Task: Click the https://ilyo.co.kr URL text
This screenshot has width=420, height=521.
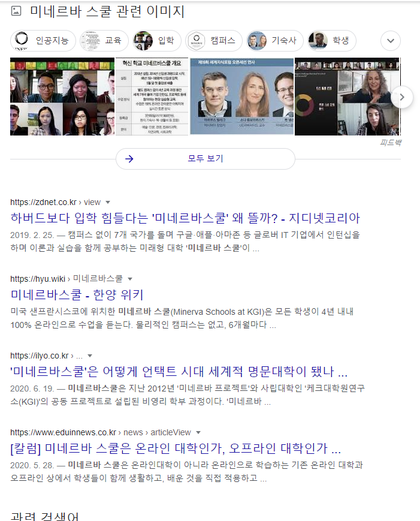Action: click(40, 356)
